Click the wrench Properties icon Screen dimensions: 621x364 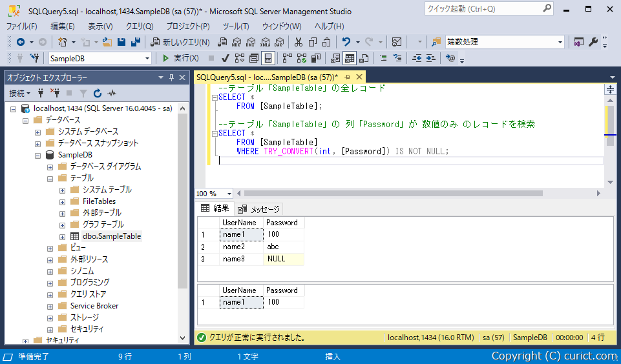(593, 42)
